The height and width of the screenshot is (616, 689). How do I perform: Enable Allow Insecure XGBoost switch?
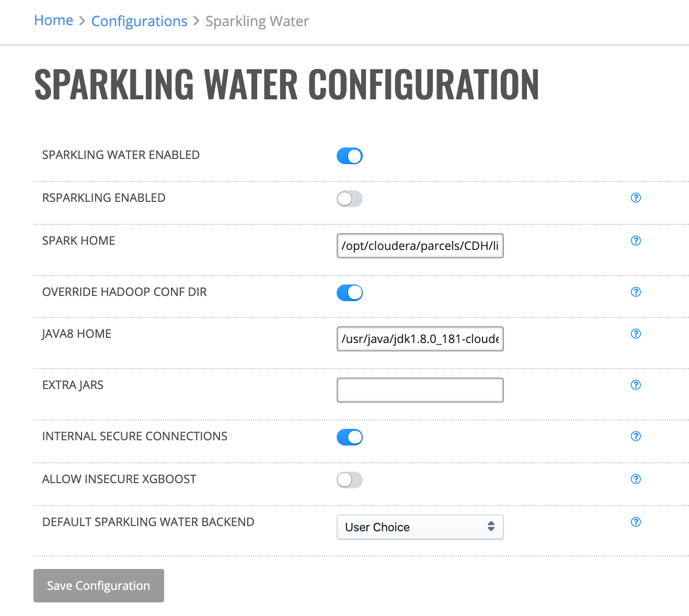click(350, 480)
